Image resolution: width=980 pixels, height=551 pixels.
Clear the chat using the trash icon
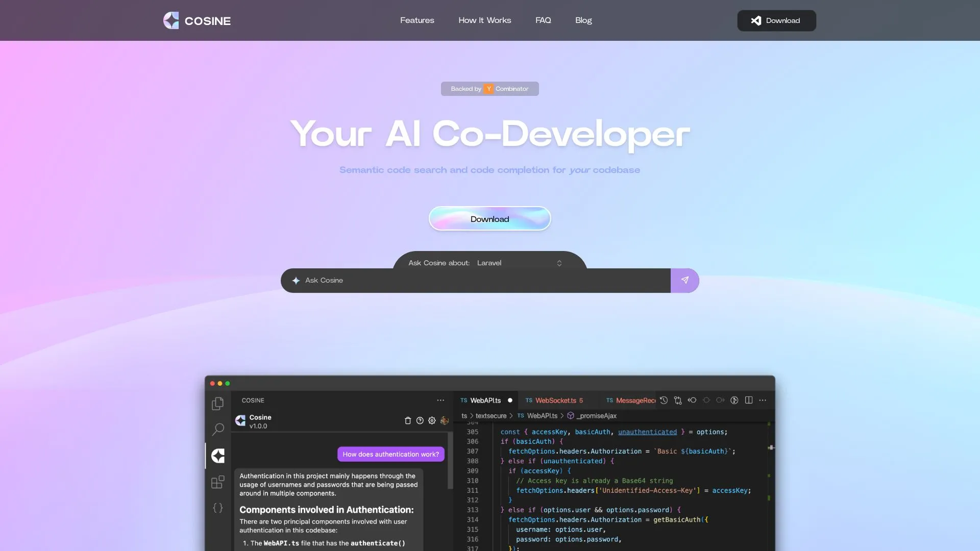(408, 420)
